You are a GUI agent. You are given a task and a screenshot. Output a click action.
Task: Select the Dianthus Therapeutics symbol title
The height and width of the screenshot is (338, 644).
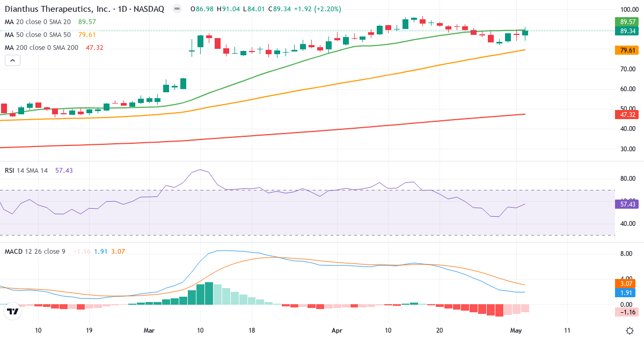[x=84, y=9]
